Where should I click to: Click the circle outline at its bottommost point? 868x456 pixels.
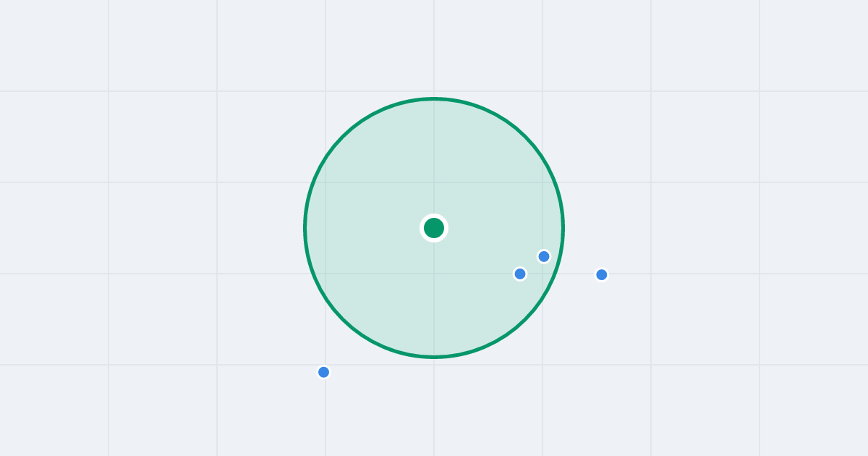(x=434, y=357)
